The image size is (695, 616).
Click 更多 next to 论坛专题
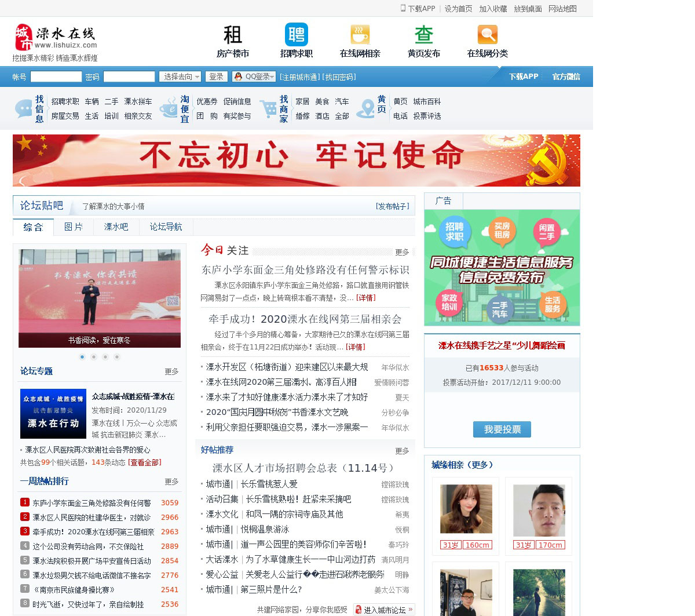(171, 371)
